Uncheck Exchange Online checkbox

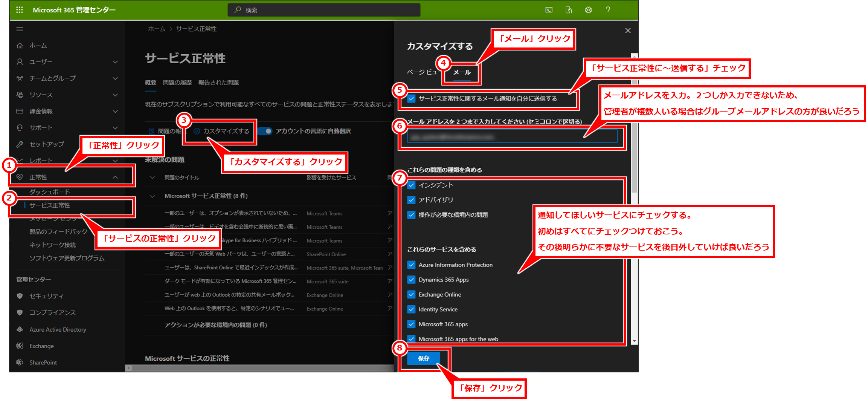coord(412,294)
